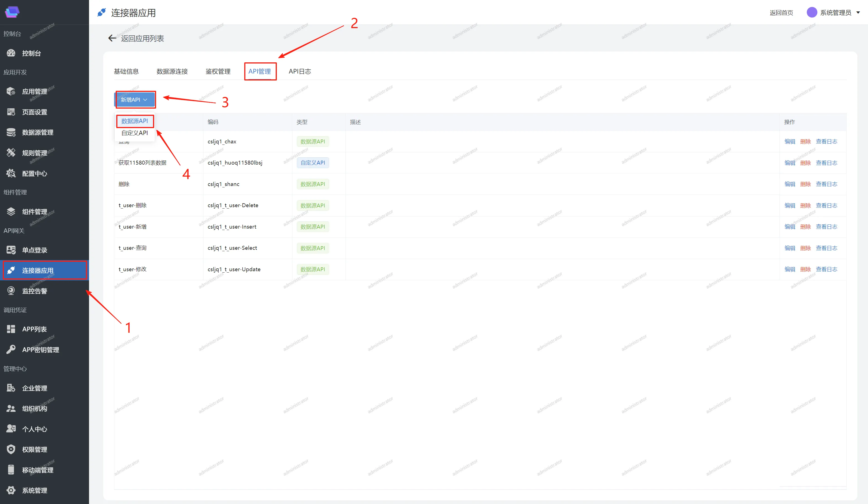Viewport: 868px width, 504px height.
Task: Choose 自定义API from the dropdown menu
Action: click(134, 133)
